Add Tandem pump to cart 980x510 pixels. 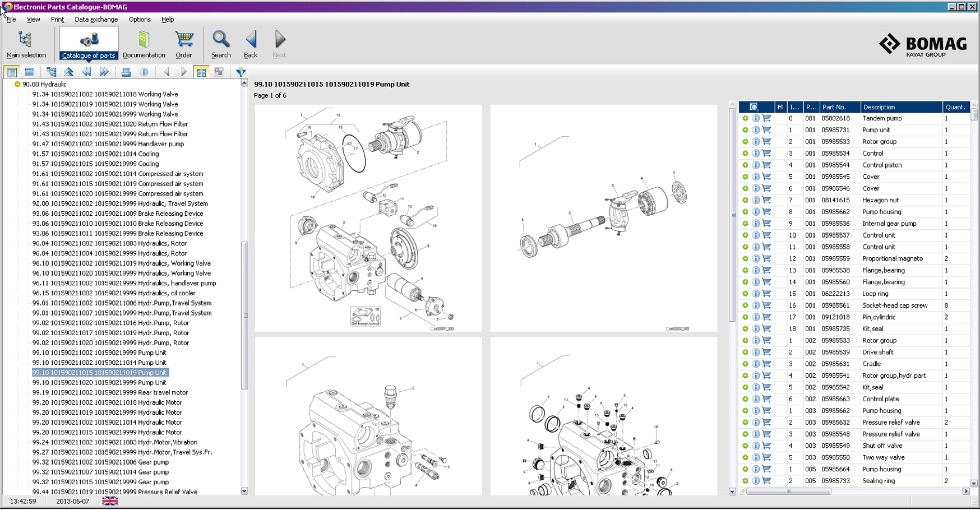coord(766,118)
